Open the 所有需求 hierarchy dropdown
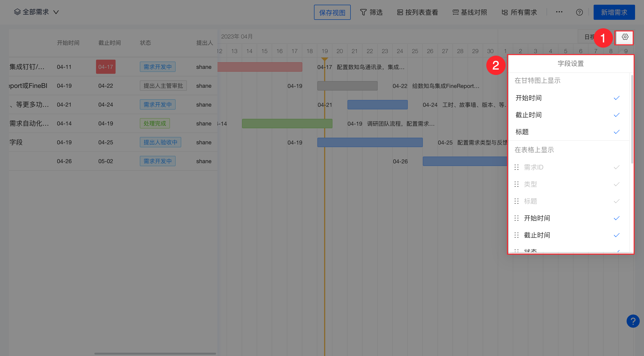Screen dimensions: 644x356 (519, 12)
